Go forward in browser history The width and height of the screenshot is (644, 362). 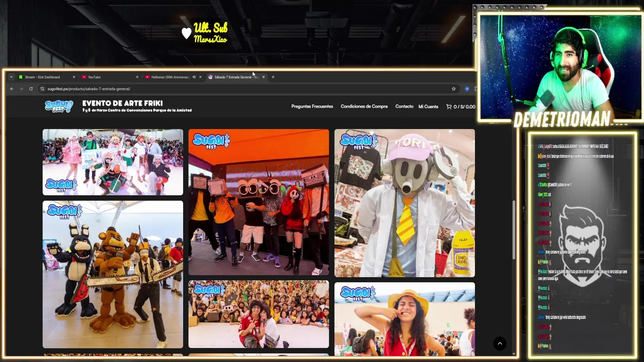pyautogui.click(x=21, y=88)
